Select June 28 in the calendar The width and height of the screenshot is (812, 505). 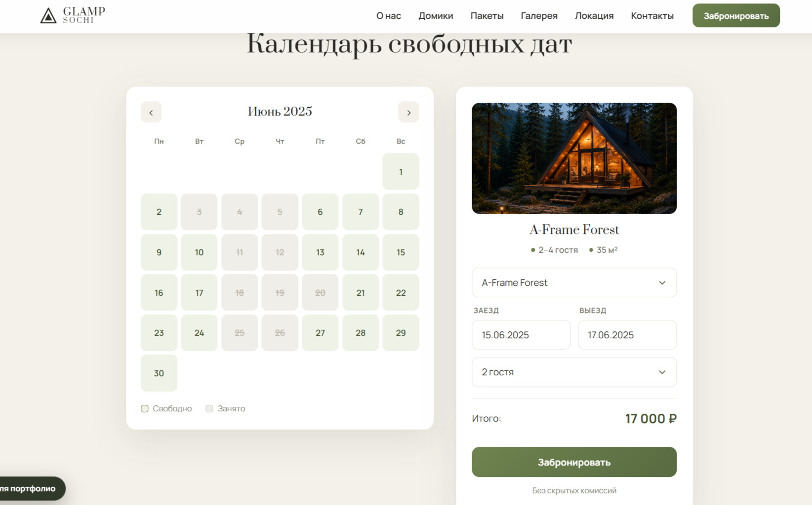[x=361, y=333]
